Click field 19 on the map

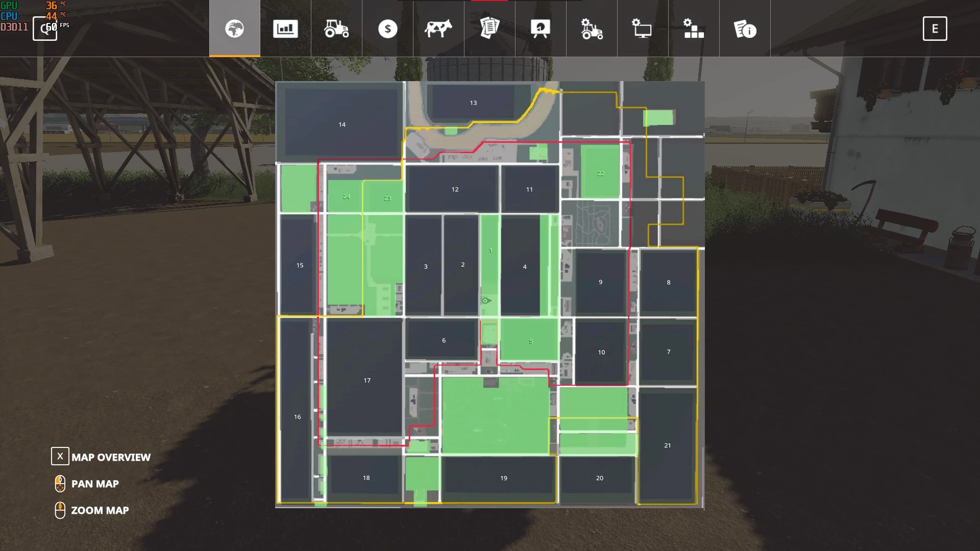503,478
